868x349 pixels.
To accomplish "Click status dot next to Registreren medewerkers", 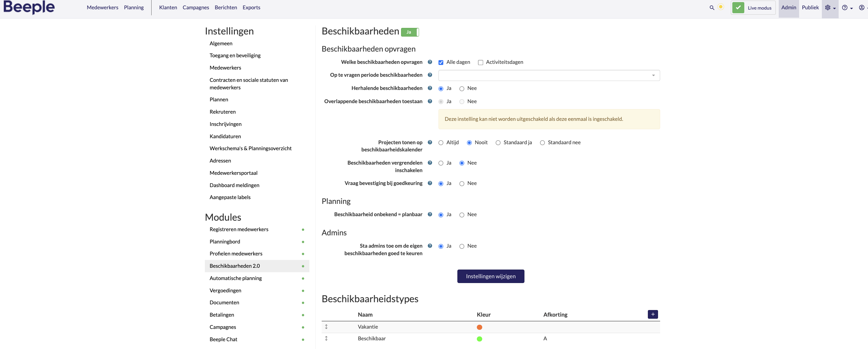I will click(x=303, y=230).
